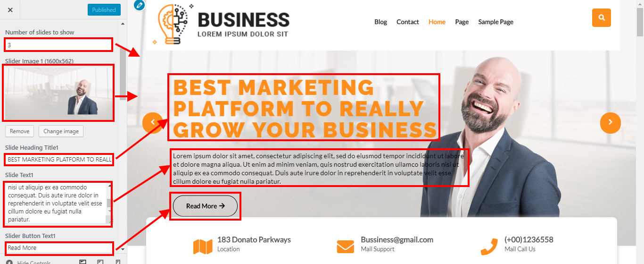This screenshot has width=644, height=264.
Task: Close the customizer with the X icon
Action: pos(10,9)
